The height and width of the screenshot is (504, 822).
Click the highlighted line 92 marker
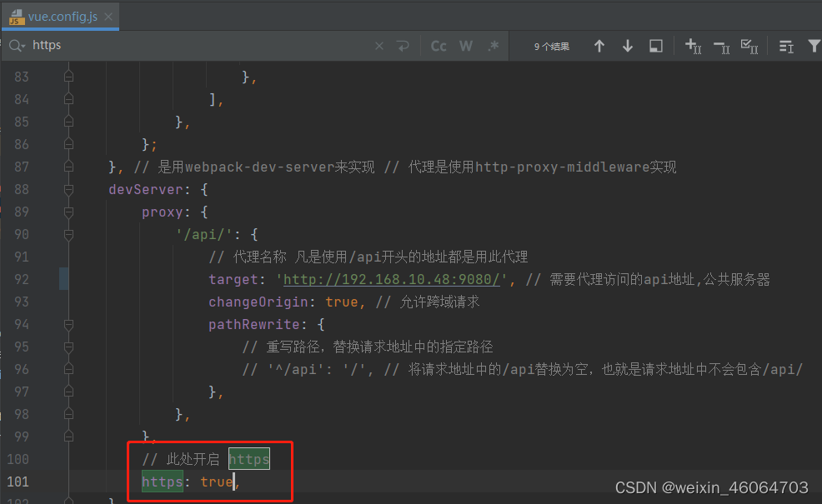(x=64, y=278)
